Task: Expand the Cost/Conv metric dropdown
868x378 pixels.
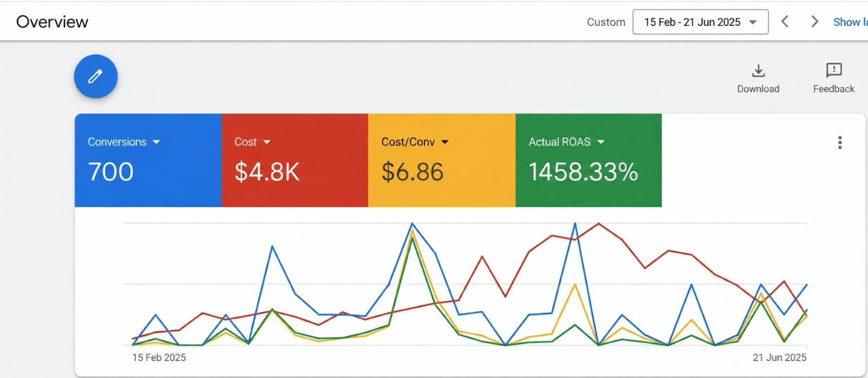Action: [445, 142]
